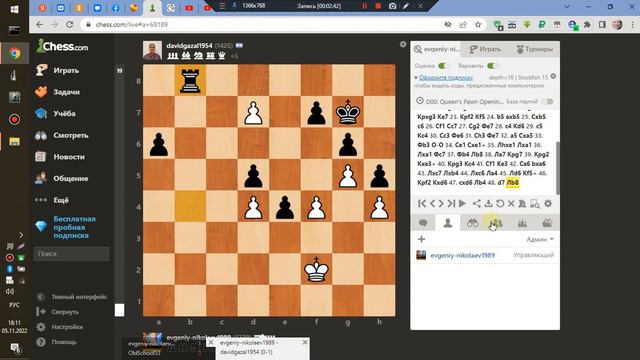Click the rematch/refresh circular arrow icon
The width and height of the screenshot is (640, 360).
pyautogui.click(x=500, y=203)
